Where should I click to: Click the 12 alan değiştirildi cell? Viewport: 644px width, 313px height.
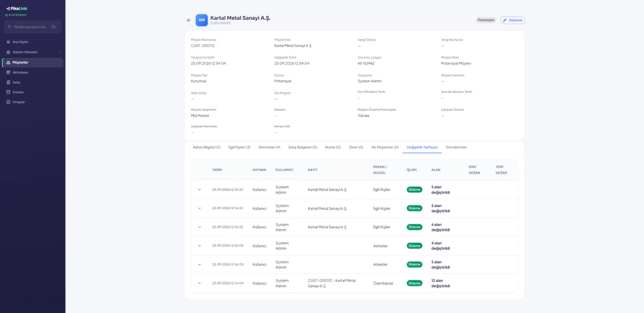click(x=441, y=283)
